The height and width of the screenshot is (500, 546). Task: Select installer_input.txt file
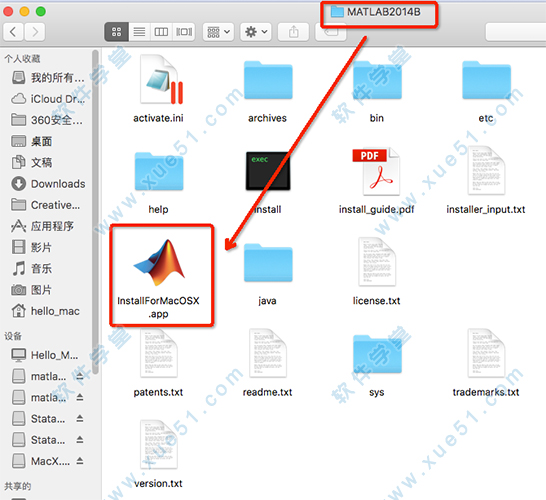coord(486,170)
